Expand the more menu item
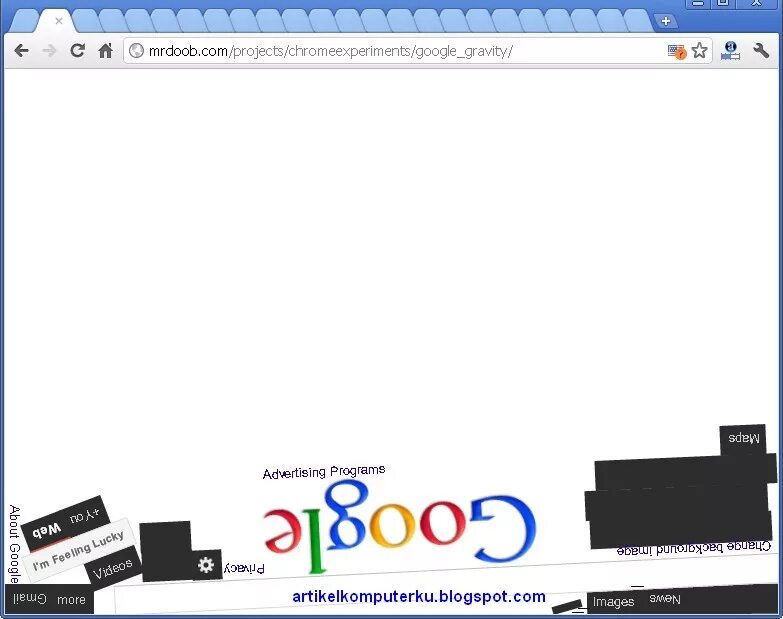The image size is (783, 619). (71, 600)
